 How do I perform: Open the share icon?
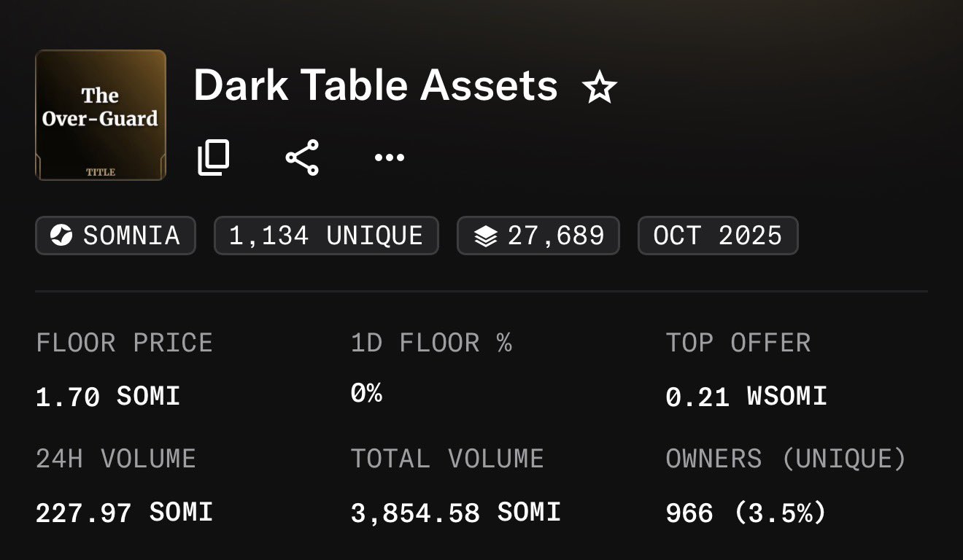pos(302,157)
